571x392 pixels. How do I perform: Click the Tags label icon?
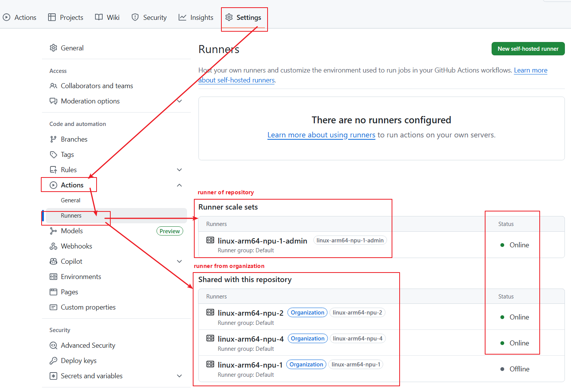point(53,155)
